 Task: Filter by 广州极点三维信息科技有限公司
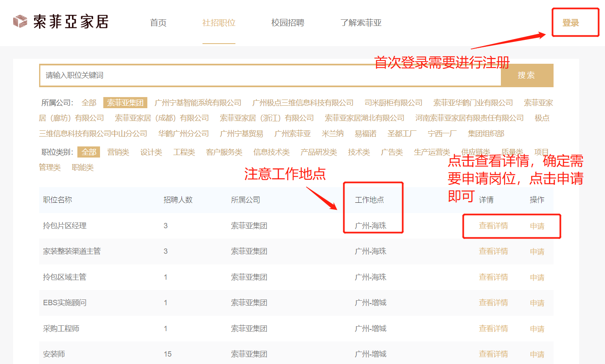tap(303, 103)
